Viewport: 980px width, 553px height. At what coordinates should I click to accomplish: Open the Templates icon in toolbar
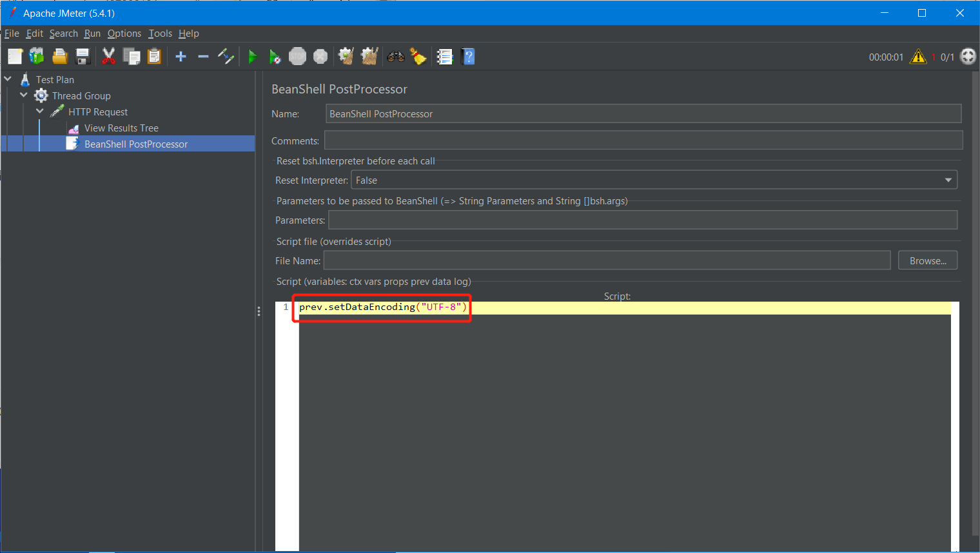click(37, 57)
